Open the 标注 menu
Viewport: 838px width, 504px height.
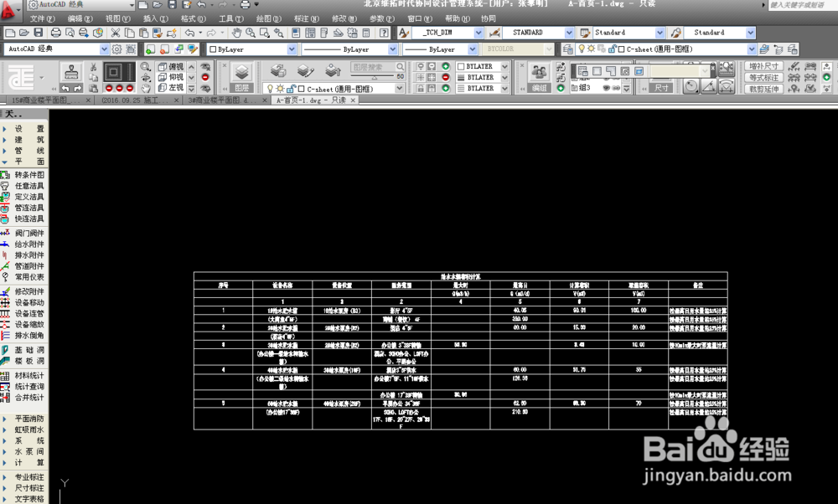(x=306, y=18)
